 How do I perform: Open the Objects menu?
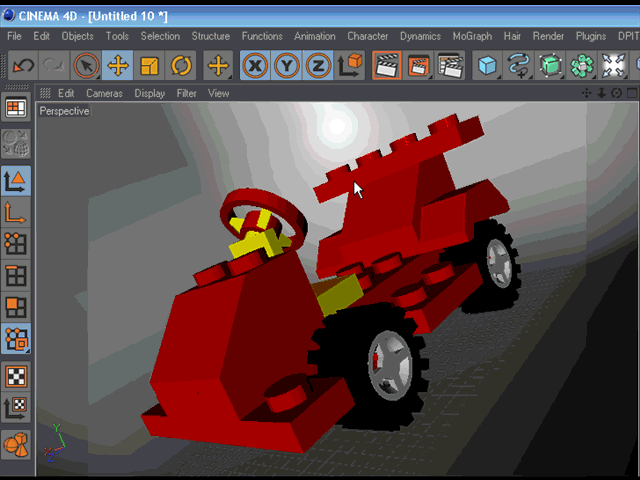tap(78, 36)
